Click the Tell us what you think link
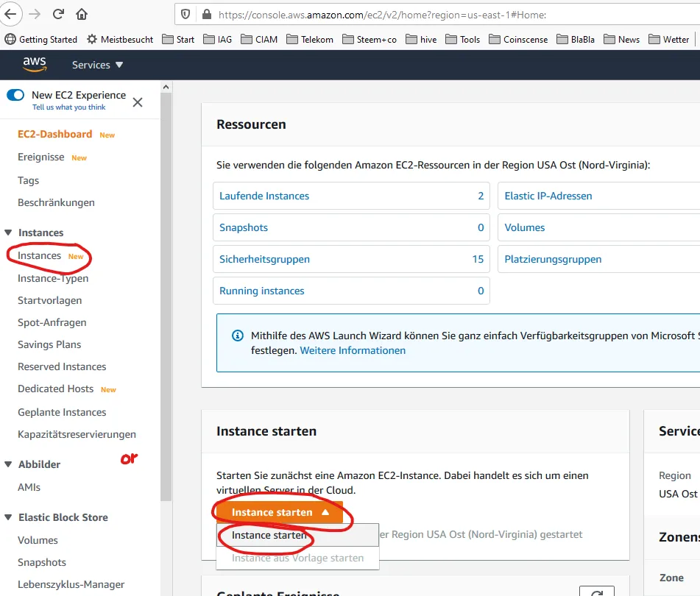The height and width of the screenshot is (596, 700). (68, 107)
